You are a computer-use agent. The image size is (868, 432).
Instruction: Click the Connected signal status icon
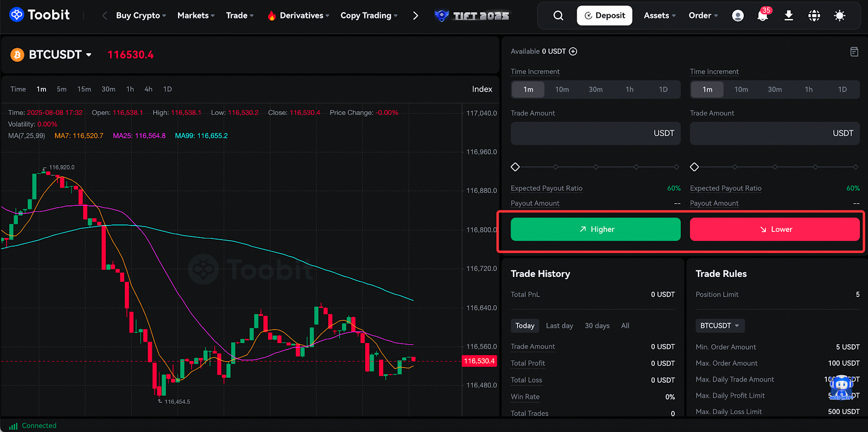14,426
